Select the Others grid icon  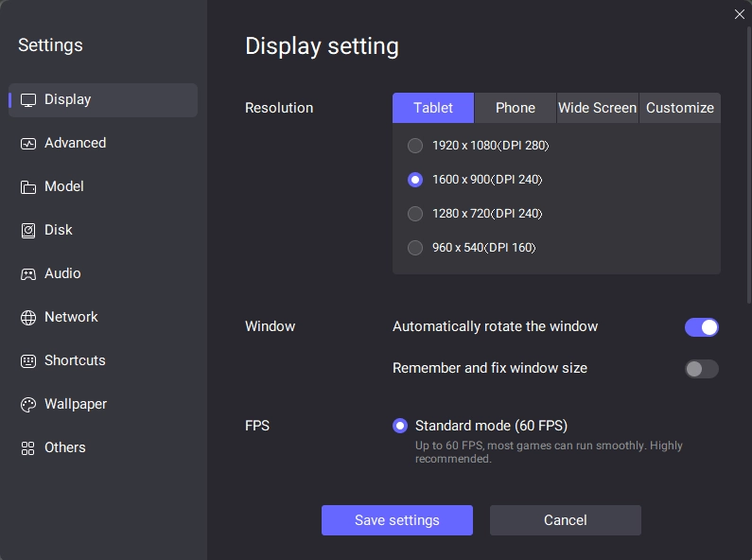coord(28,448)
